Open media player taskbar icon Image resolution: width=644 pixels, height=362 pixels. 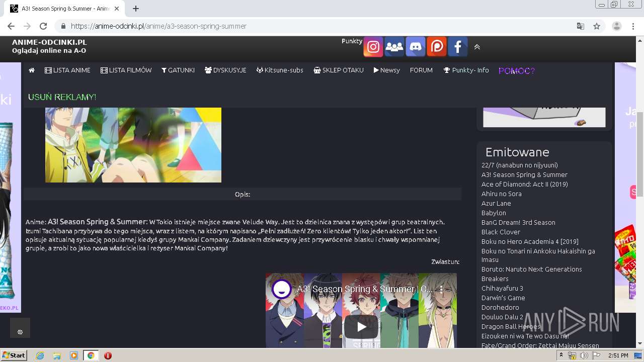(74, 355)
